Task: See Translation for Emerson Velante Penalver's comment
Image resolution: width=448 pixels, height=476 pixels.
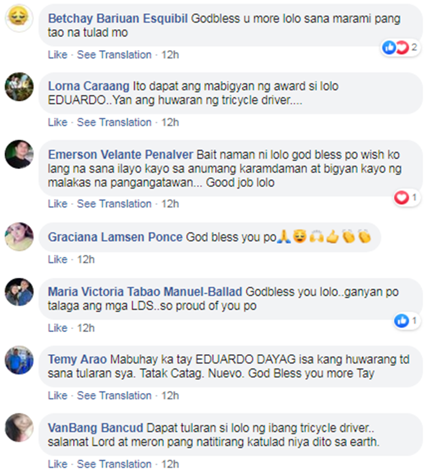Action: [x=114, y=204]
